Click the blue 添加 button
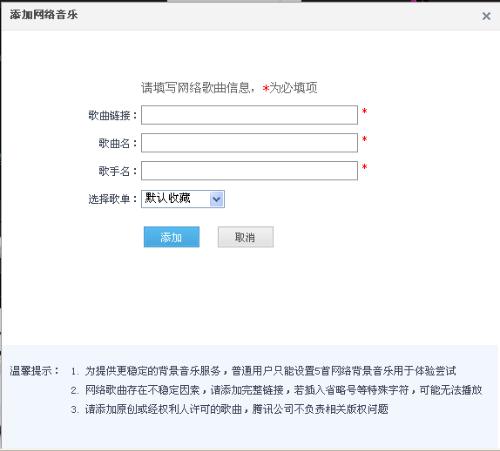Viewport: 500px width, 451px height. pos(172,237)
